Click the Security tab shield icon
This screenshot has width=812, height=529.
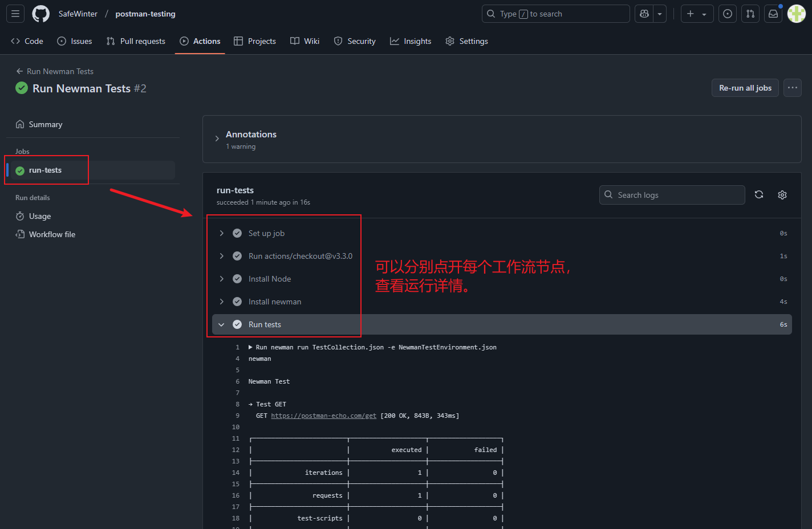point(338,41)
